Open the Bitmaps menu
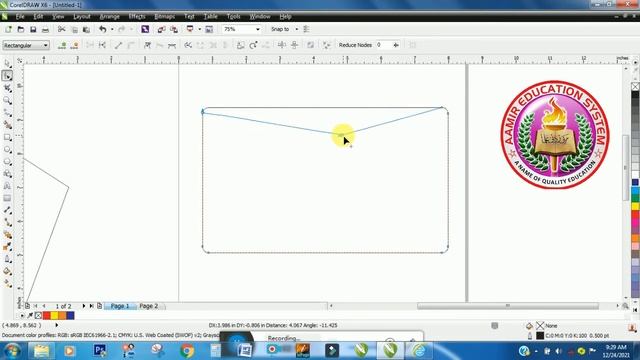640x360 pixels. click(164, 17)
